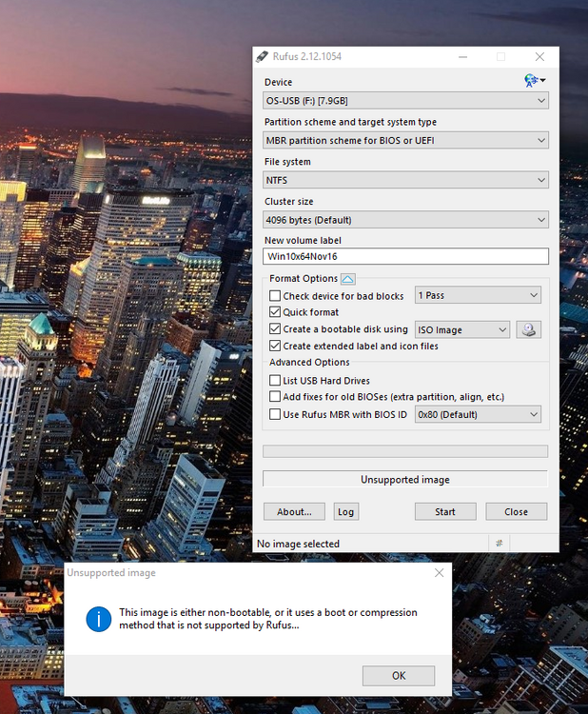Viewport: 588px width, 714px height.
Task: Collapse advanced options via Format Options arrow
Action: coord(347,279)
